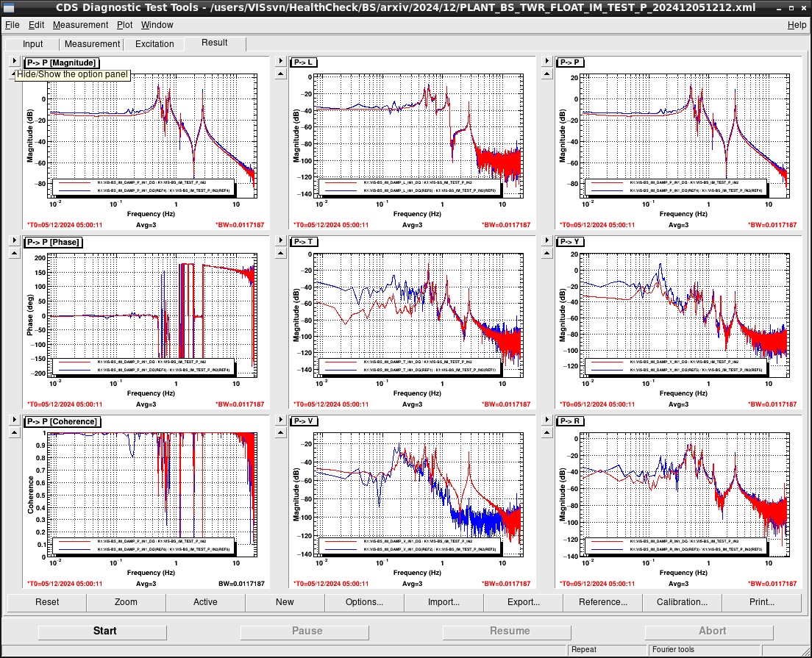Click right-arrow icon next to P-> Y plot
Viewport: 812px width, 658px height.
[547, 240]
